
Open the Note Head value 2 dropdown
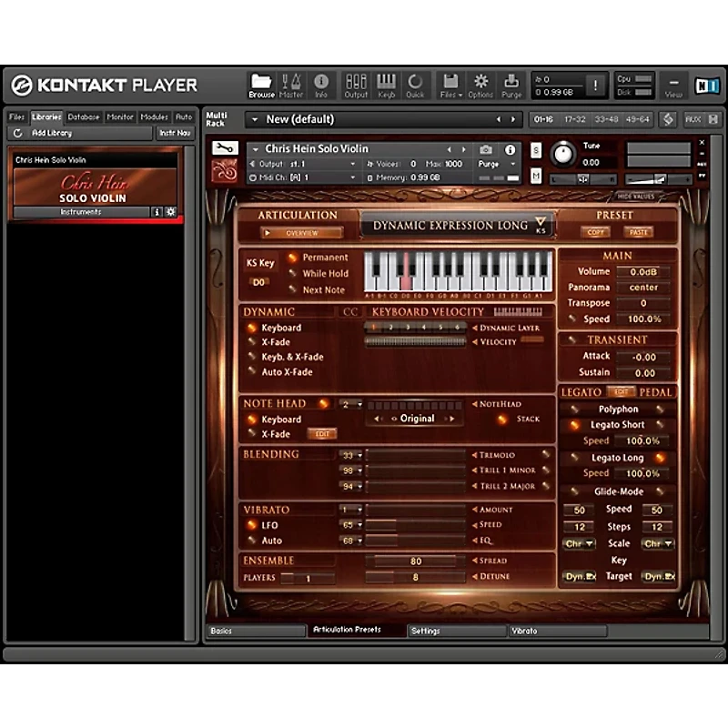point(350,404)
